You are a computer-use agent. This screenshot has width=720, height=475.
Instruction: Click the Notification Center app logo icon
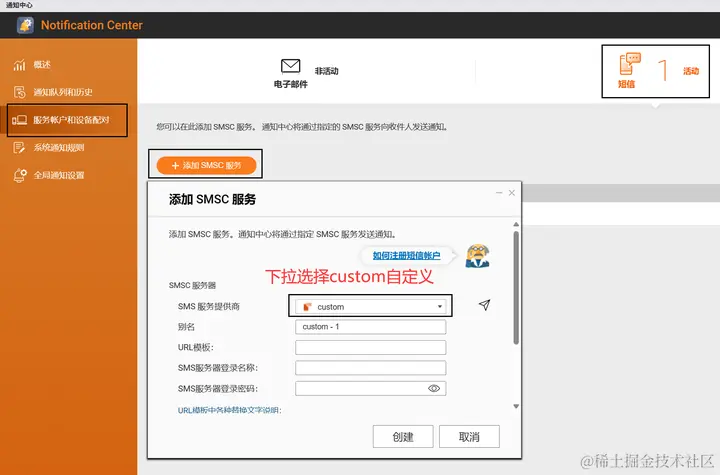[25, 25]
